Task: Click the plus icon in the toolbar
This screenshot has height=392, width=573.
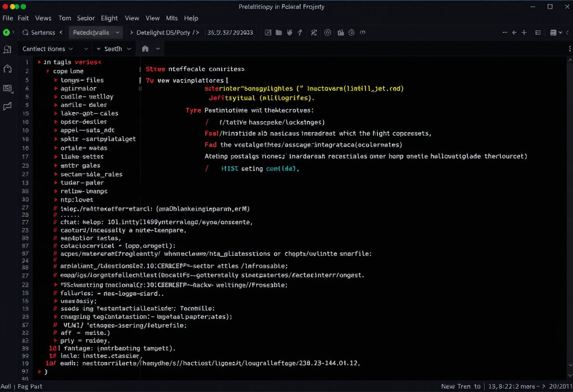Action: pos(524,33)
